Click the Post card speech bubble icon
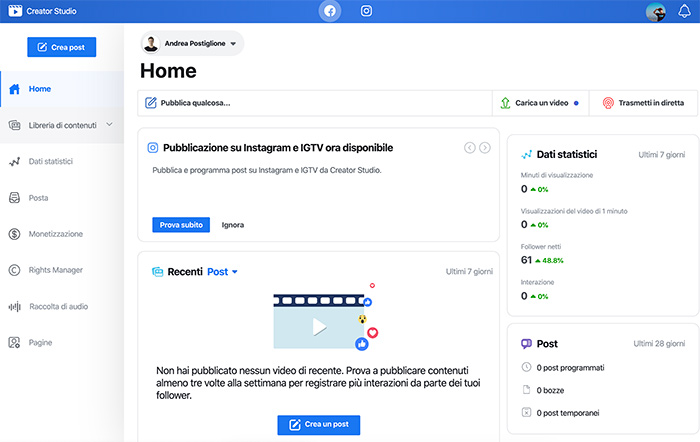Viewport: 700px width, 442px height. pos(526,344)
